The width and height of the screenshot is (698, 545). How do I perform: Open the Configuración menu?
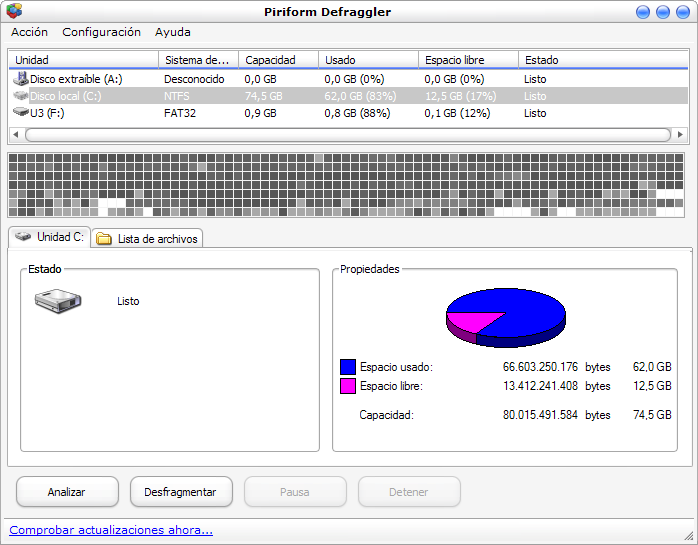tap(101, 32)
